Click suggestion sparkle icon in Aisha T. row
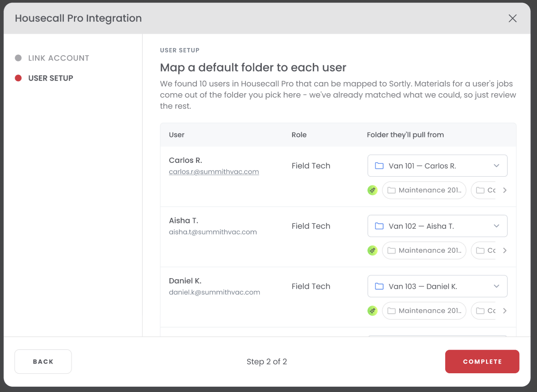The width and height of the screenshot is (537, 392). point(372,250)
